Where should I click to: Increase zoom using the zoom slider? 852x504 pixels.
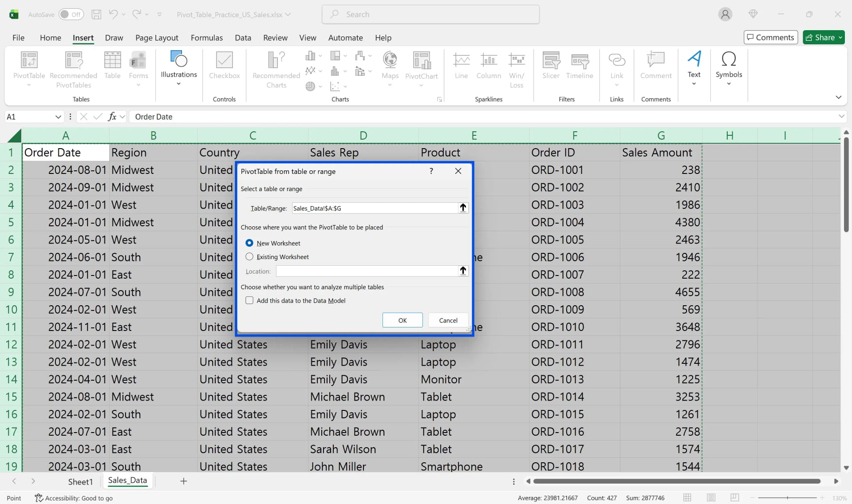[822, 498]
